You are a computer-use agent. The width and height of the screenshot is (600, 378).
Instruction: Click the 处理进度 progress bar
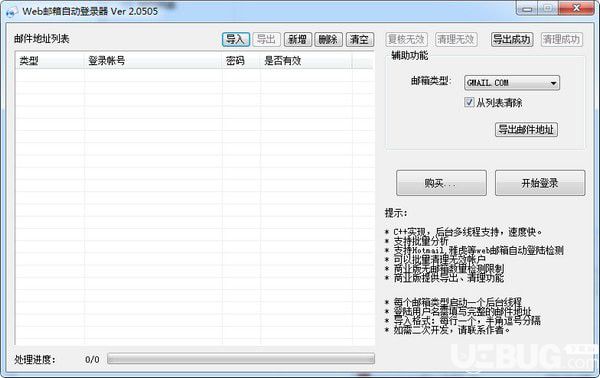[241, 358]
